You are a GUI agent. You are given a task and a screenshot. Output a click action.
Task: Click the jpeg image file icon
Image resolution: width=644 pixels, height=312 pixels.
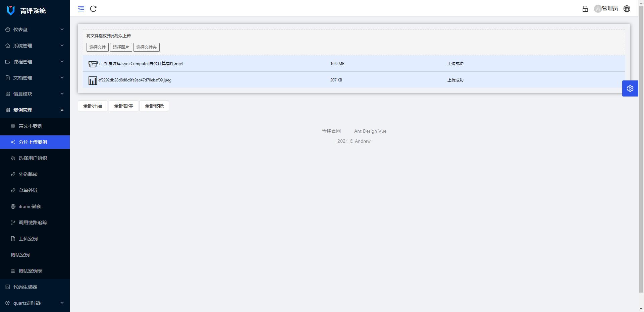[93, 80]
